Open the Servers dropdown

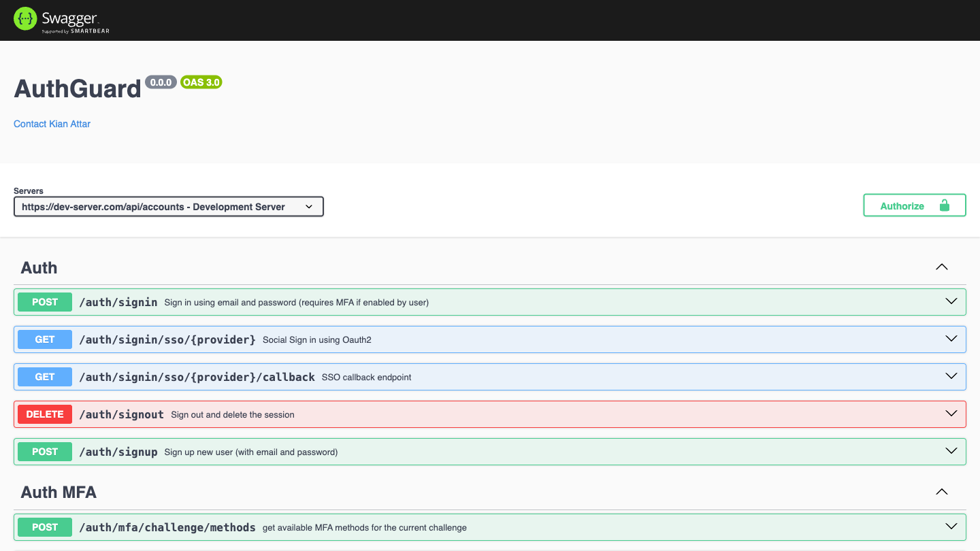click(x=168, y=206)
